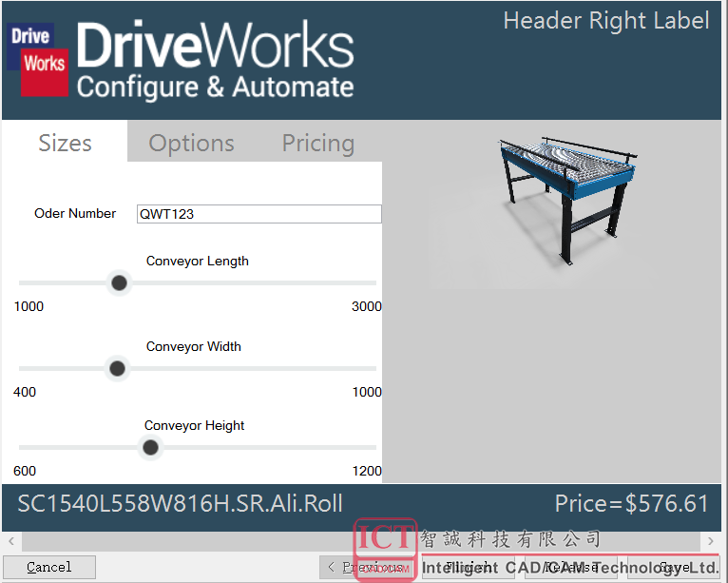
Task: Click the SC1540L558W816H.SR.Ali.Roll part number text
Action: pyautogui.click(x=181, y=503)
